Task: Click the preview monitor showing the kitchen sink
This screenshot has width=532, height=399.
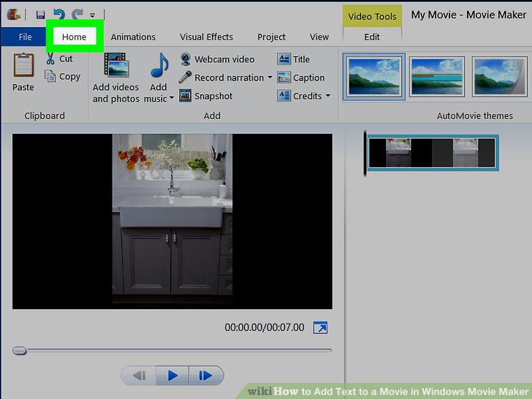Action: pyautogui.click(x=172, y=221)
